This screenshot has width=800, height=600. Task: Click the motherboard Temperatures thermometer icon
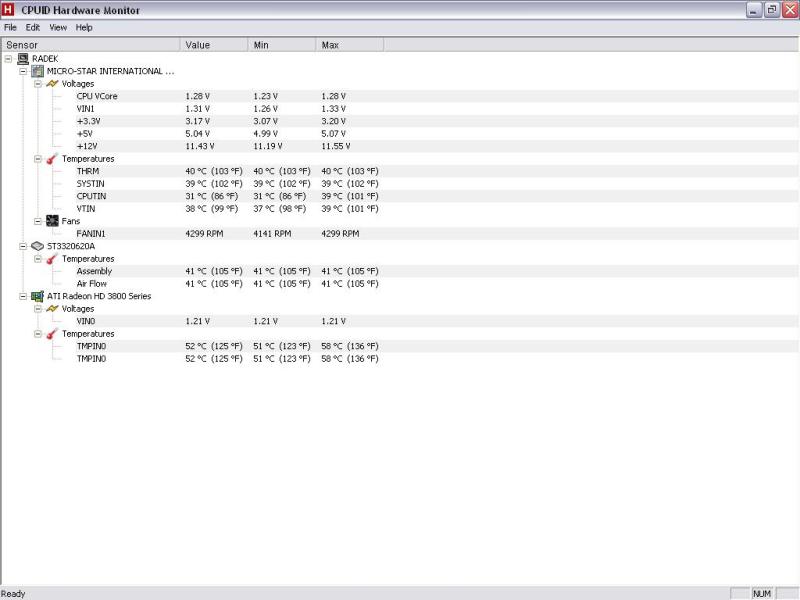click(52, 159)
